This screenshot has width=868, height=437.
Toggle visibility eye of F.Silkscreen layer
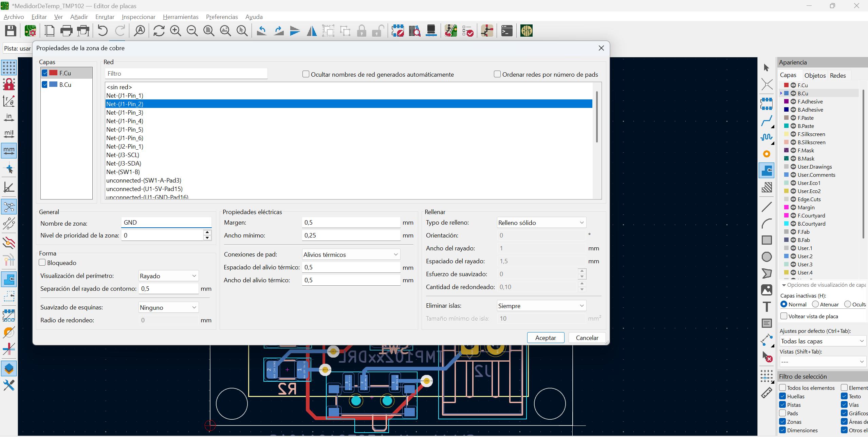[x=793, y=134]
